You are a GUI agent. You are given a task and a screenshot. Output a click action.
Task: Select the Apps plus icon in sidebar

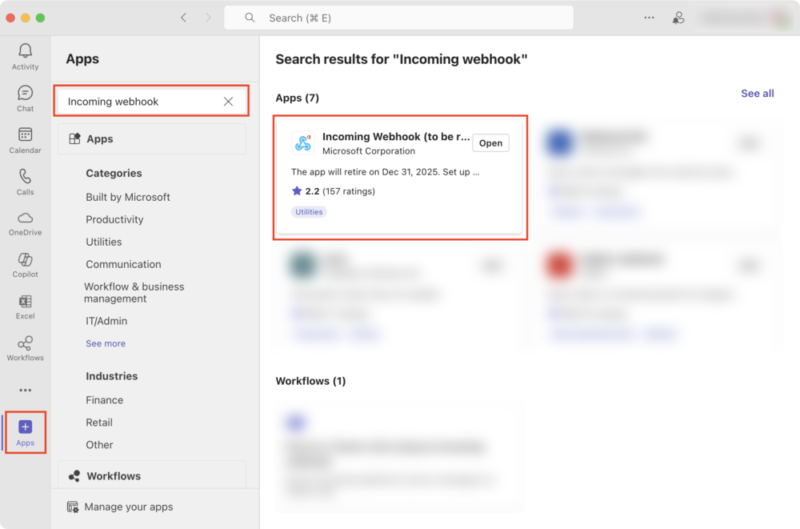click(25, 426)
